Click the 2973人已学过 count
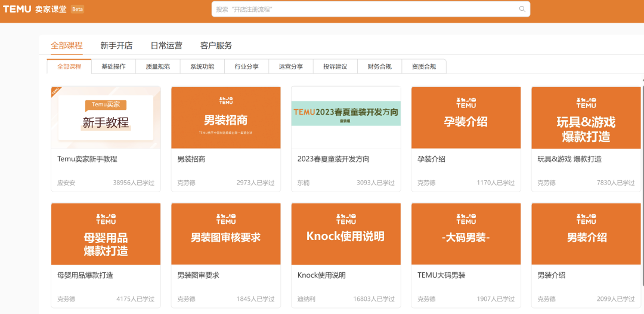The image size is (644, 314). pos(255,183)
